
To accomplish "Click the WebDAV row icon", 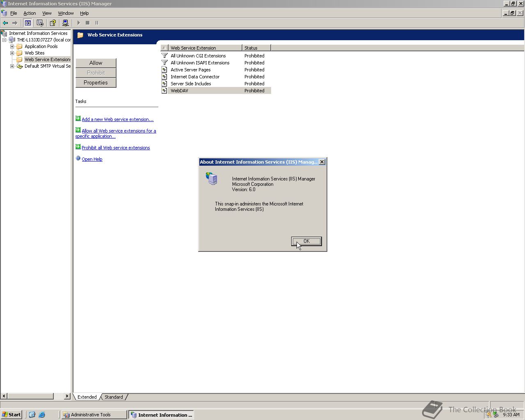I will (164, 91).
